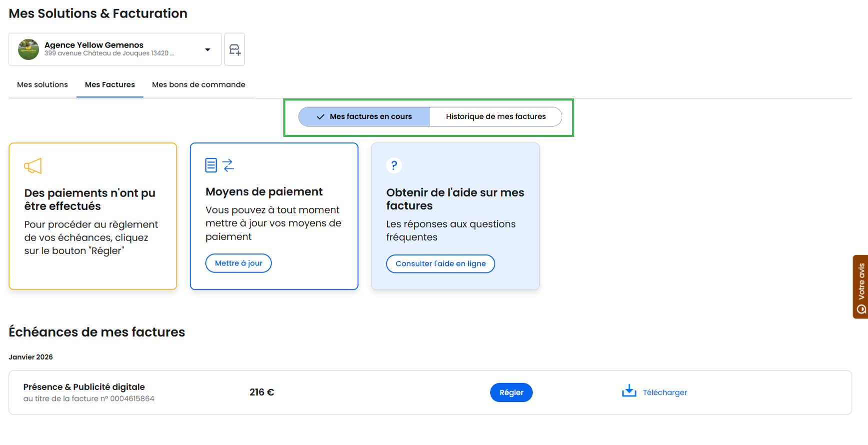Select the Mes Factures tab
The image size is (868, 445).
pos(110,84)
